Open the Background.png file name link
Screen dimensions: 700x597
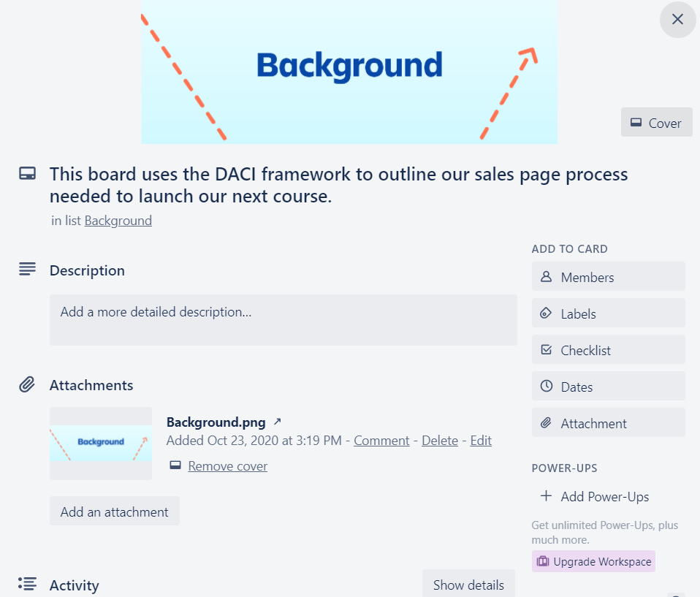[216, 422]
